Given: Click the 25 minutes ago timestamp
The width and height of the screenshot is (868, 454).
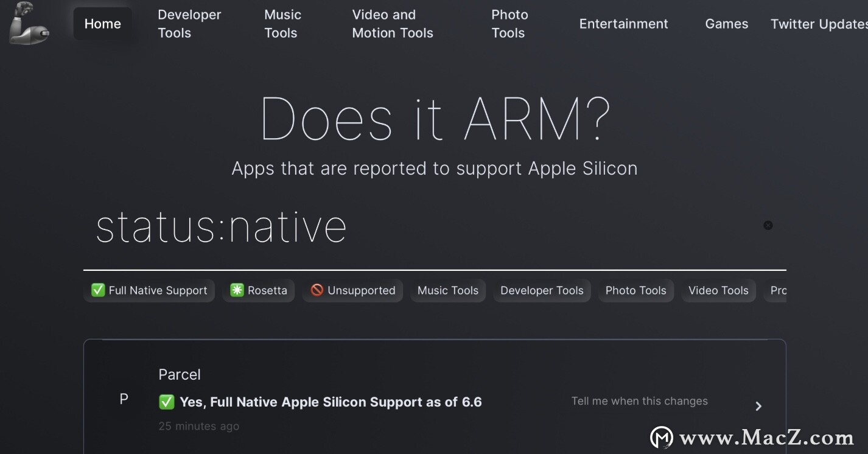Looking at the screenshot, I should coord(199,426).
